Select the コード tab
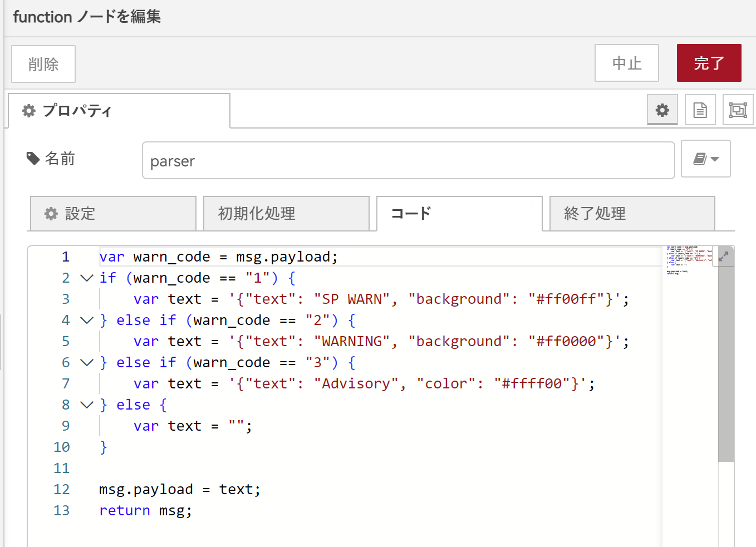Viewport: 756px width, 547px height. [x=459, y=213]
